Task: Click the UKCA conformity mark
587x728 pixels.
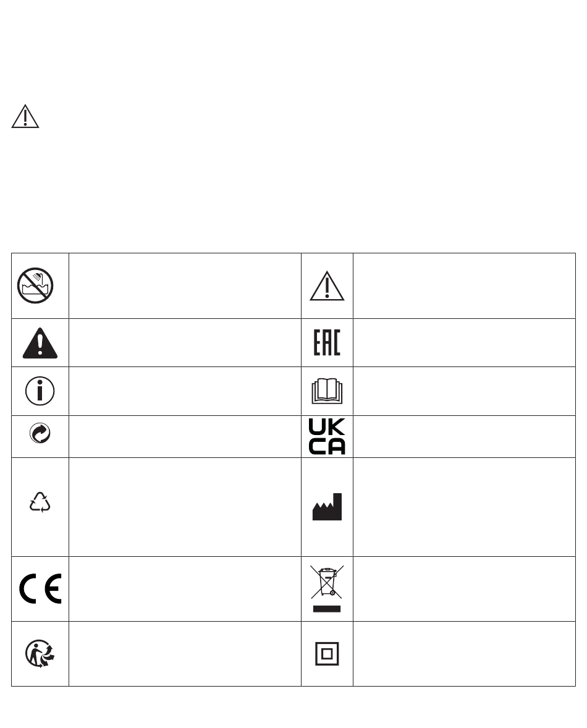Action: tap(327, 436)
